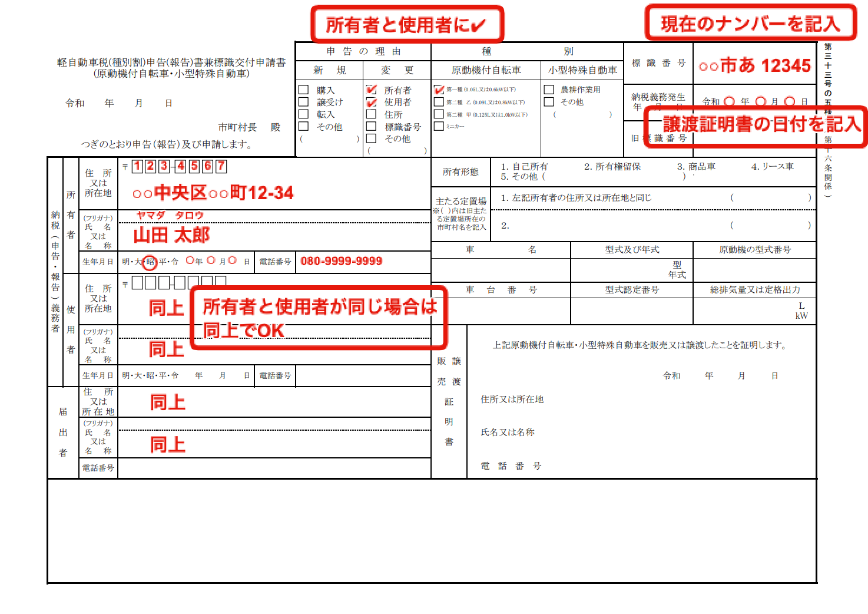Click the 使用者 電話番号 field
868x614 pixels.
(363, 375)
